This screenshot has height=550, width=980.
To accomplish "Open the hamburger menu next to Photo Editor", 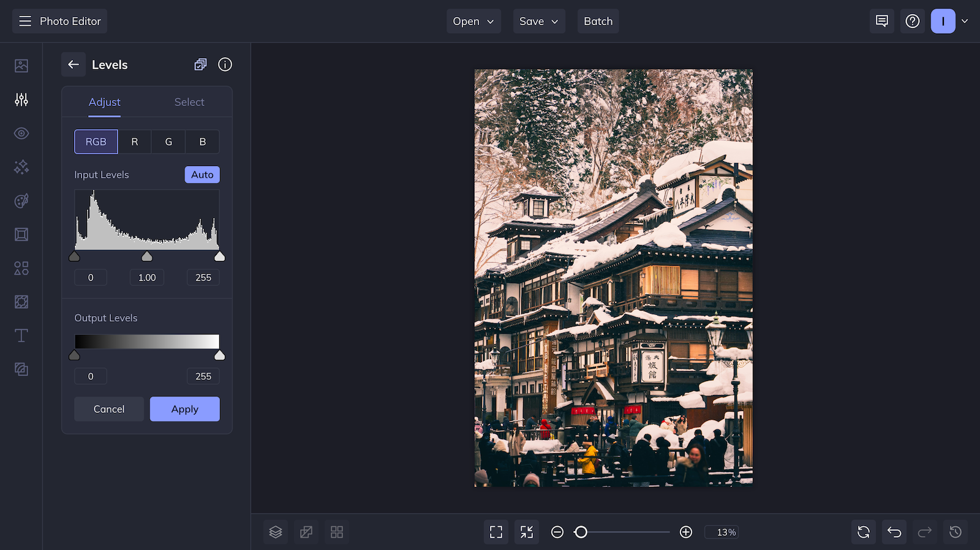I will click(x=25, y=21).
